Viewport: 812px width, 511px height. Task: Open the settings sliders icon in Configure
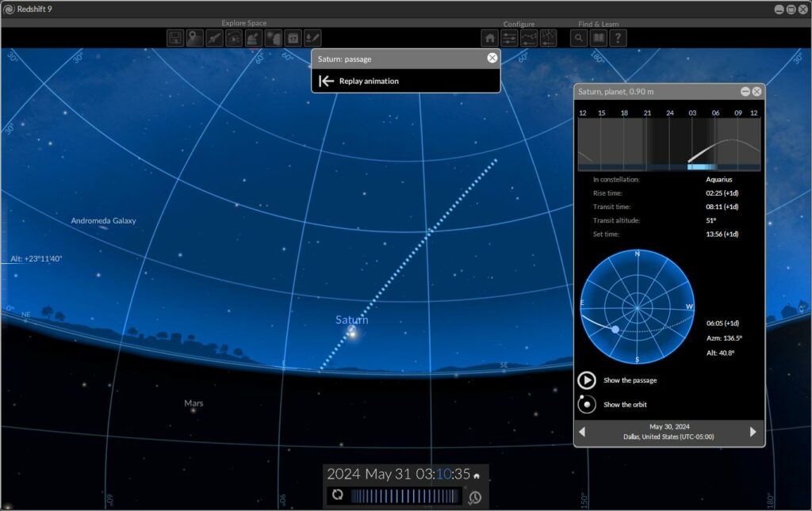(510, 38)
